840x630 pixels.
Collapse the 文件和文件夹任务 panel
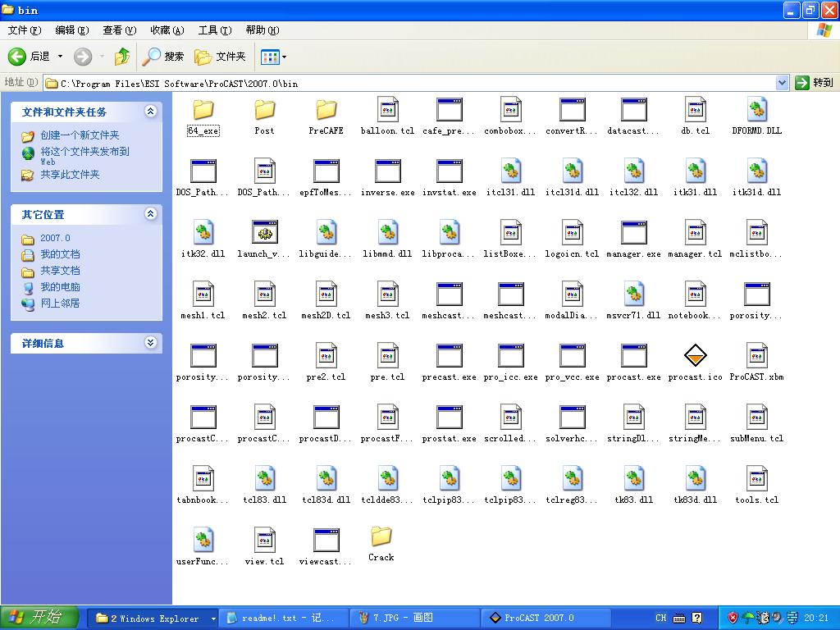pyautogui.click(x=151, y=112)
